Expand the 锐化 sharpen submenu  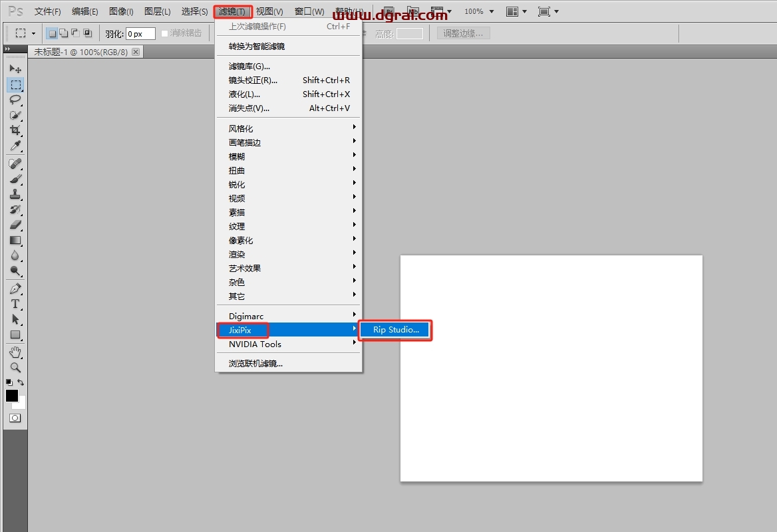coord(289,184)
